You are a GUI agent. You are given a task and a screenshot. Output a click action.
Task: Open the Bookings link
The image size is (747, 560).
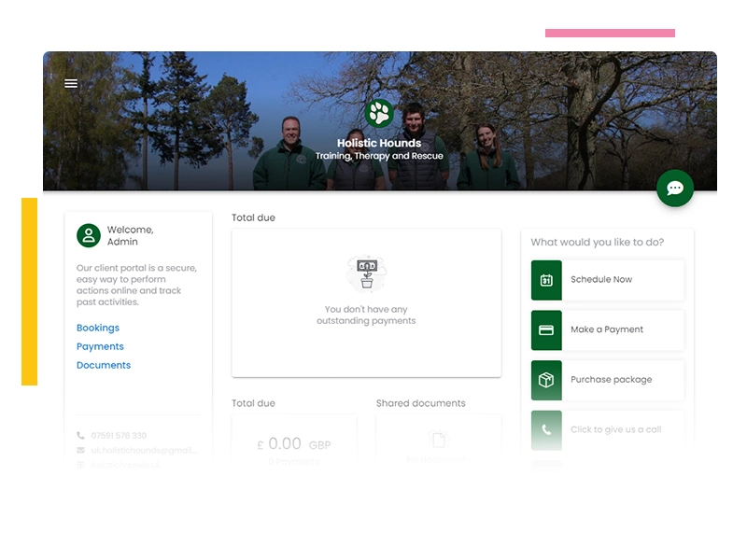[x=98, y=328]
